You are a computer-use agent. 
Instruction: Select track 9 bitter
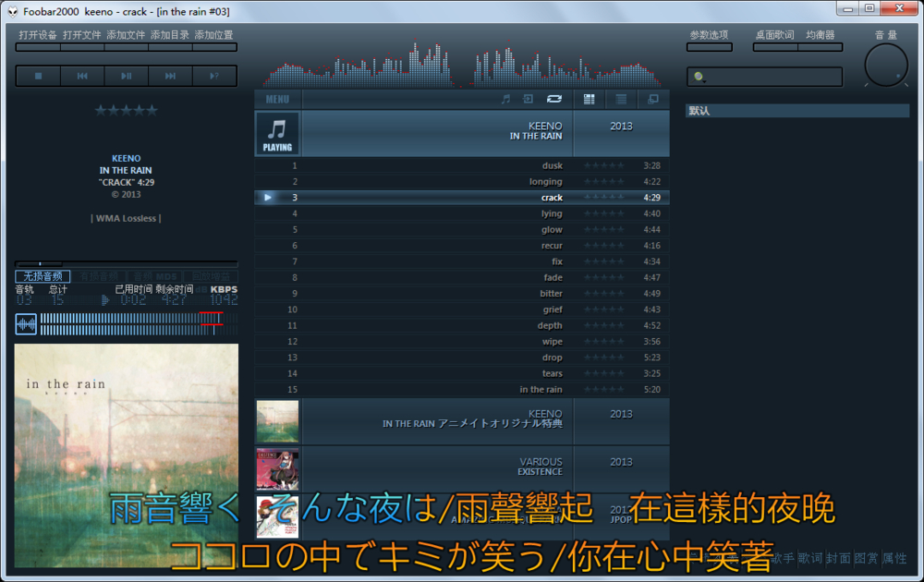click(x=462, y=294)
